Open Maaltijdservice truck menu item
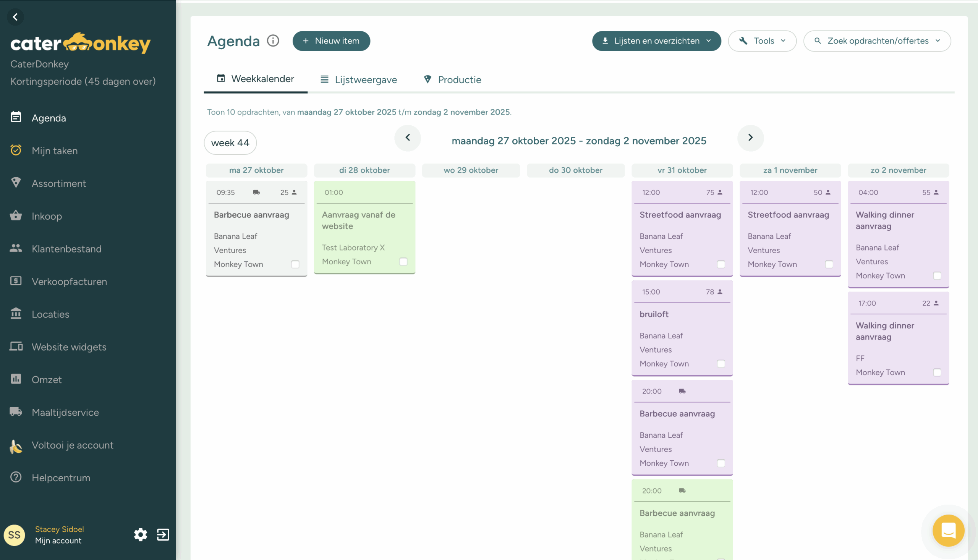The image size is (978, 560). pos(65,412)
